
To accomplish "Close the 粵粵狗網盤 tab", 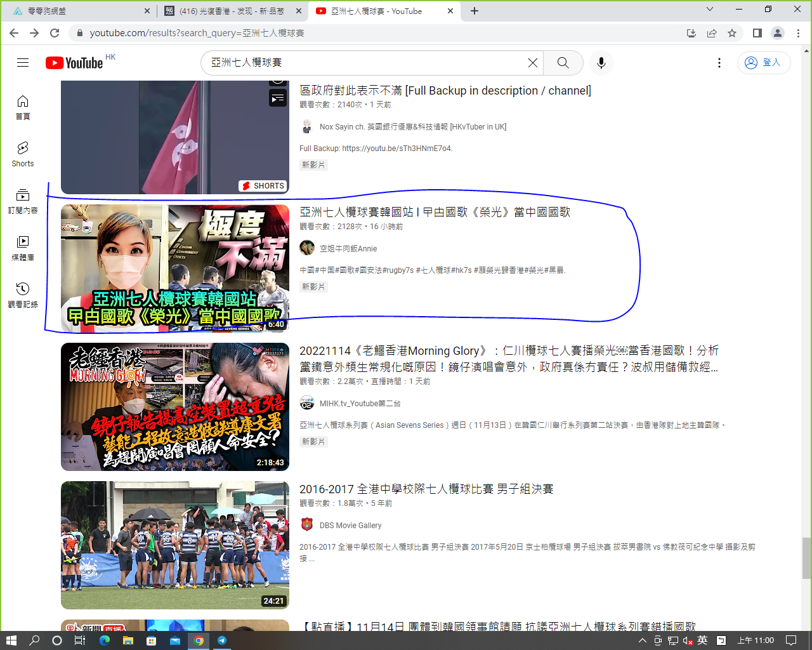I will [147, 11].
